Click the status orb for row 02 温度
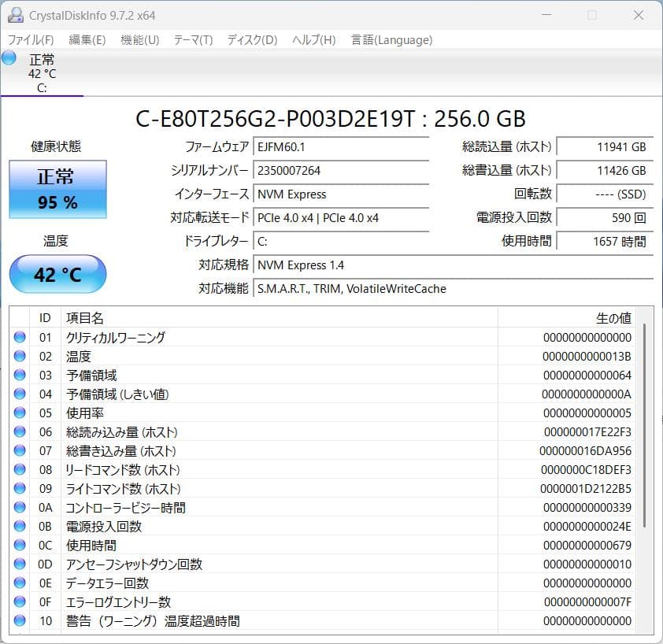 pyautogui.click(x=20, y=356)
